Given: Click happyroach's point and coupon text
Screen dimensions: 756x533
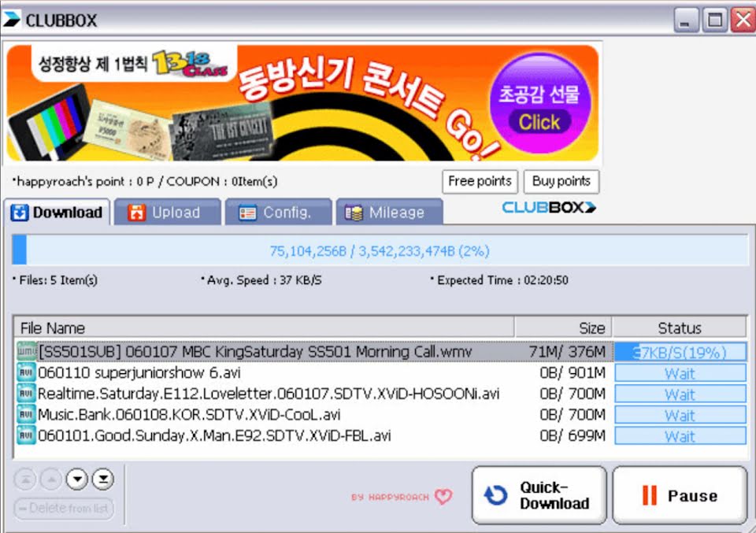Looking at the screenshot, I should tap(145, 182).
